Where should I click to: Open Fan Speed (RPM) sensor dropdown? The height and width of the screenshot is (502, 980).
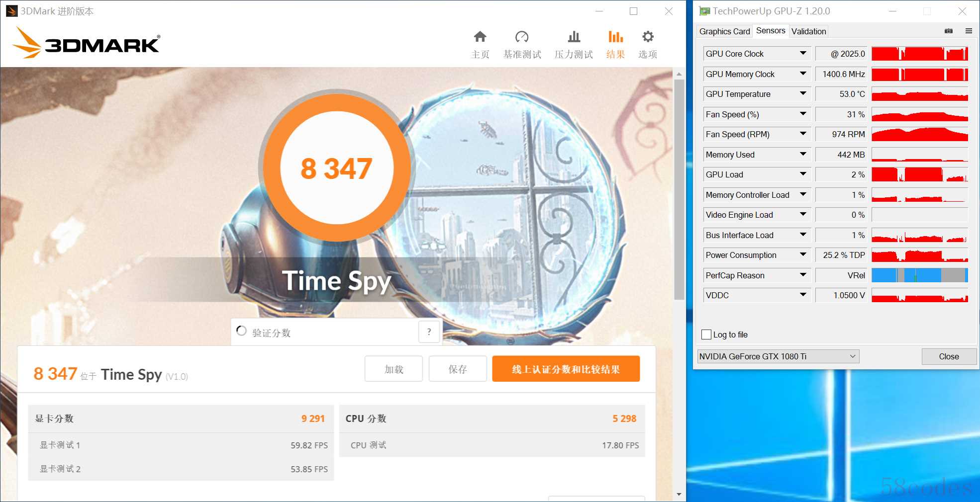coord(803,134)
